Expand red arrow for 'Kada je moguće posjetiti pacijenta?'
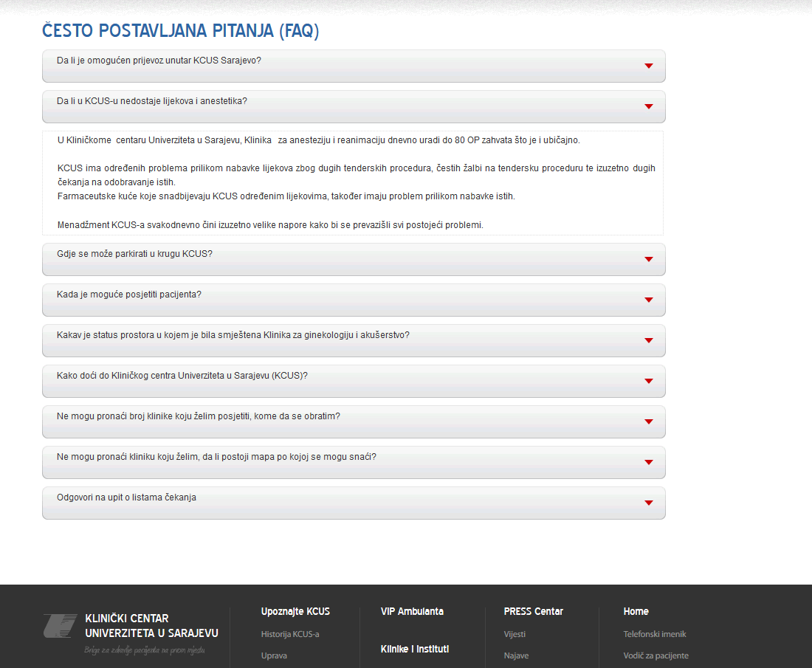Screen dimensions: 812x668 click(x=648, y=300)
